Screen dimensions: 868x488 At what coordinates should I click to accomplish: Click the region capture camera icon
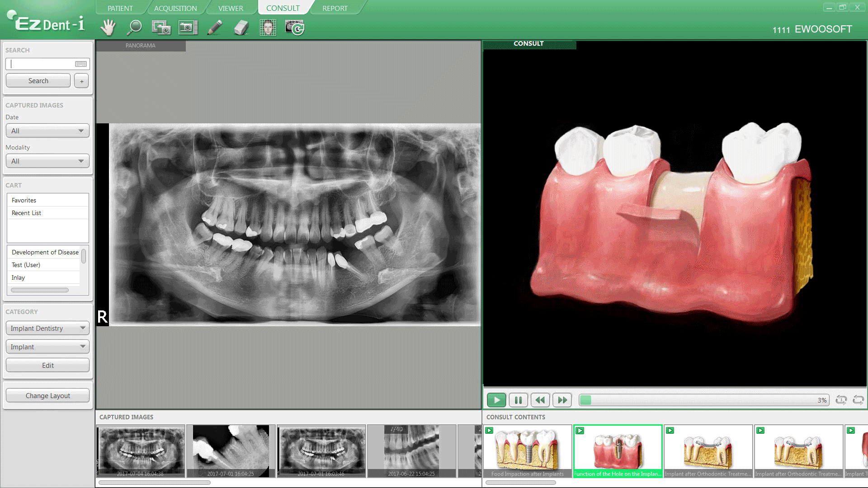point(161,28)
